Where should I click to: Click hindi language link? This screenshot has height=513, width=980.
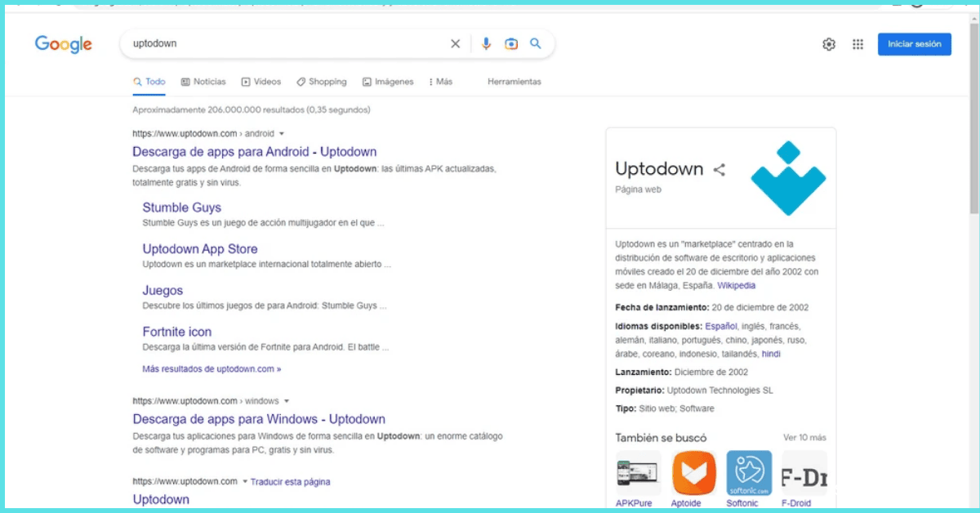point(771,355)
